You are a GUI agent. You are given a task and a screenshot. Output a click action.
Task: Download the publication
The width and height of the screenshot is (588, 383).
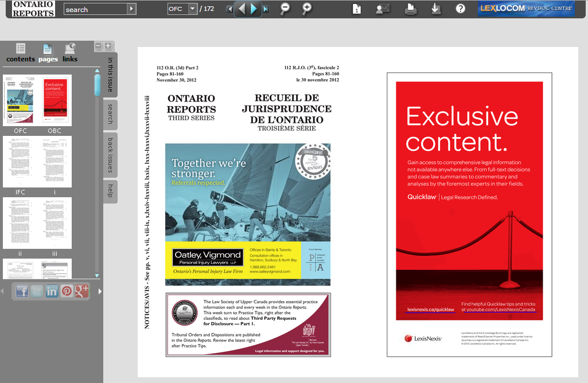435,9
